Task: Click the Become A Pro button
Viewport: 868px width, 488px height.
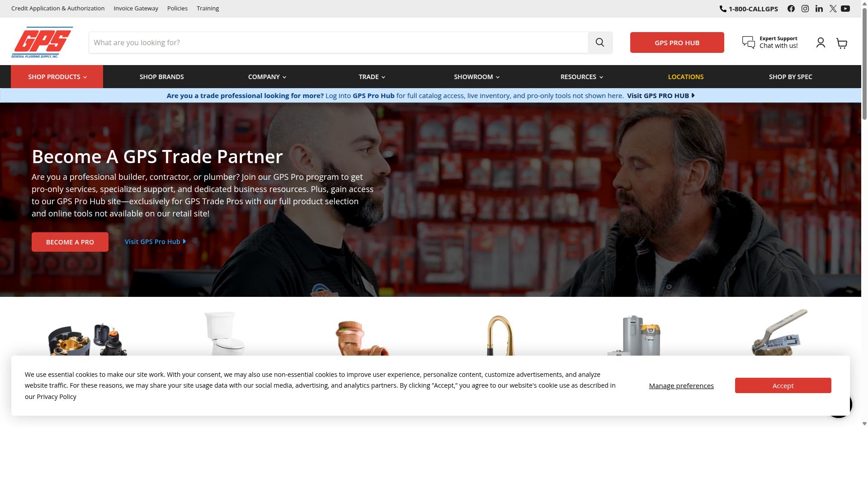Action: click(x=70, y=242)
